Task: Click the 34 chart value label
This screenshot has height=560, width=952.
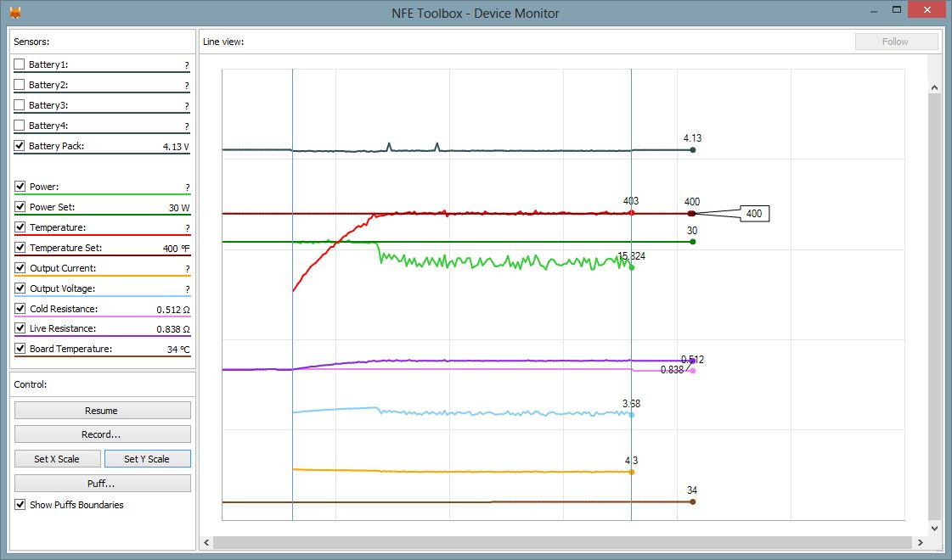Action: click(x=692, y=490)
